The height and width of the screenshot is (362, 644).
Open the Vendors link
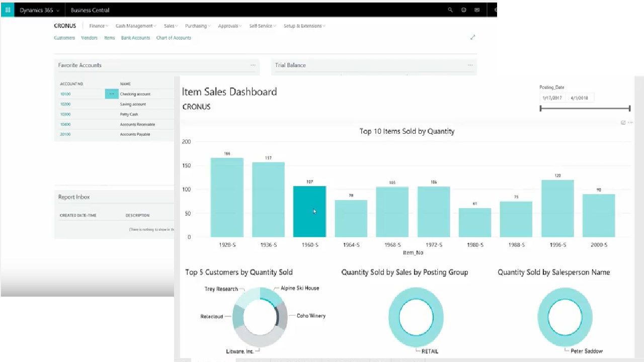90,38
